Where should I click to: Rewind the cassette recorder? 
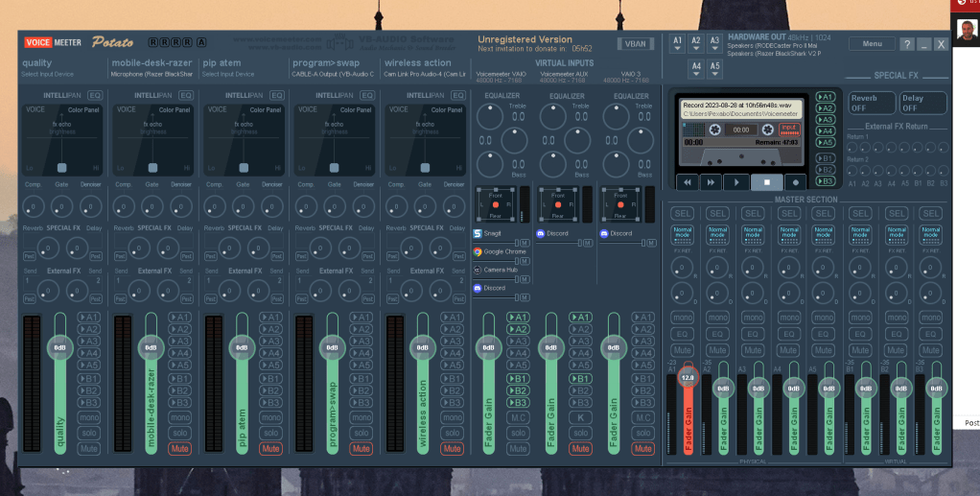pos(688,182)
